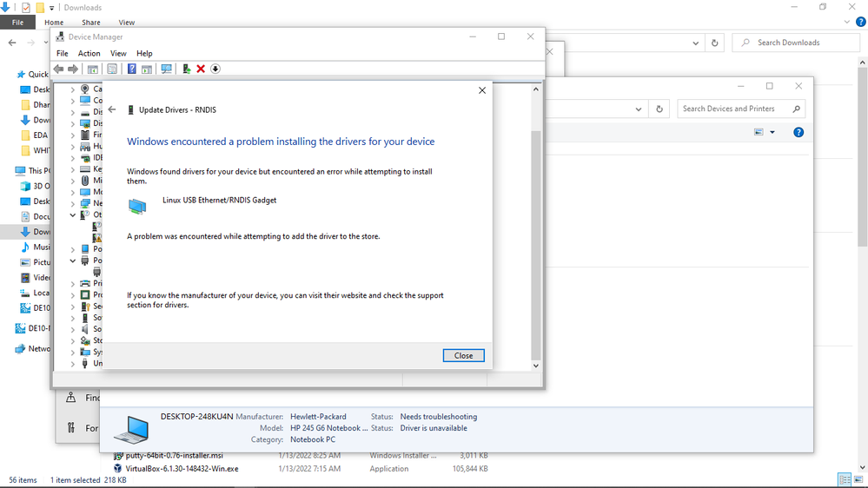Open 3D Objects in Explorer sidebar
The image size is (868, 488).
35,186
